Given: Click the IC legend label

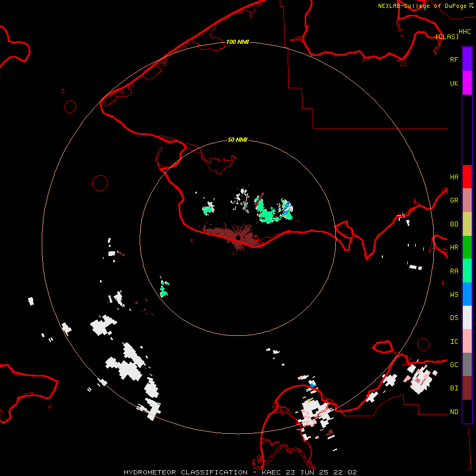Looking at the screenshot, I should pyautogui.click(x=454, y=342).
